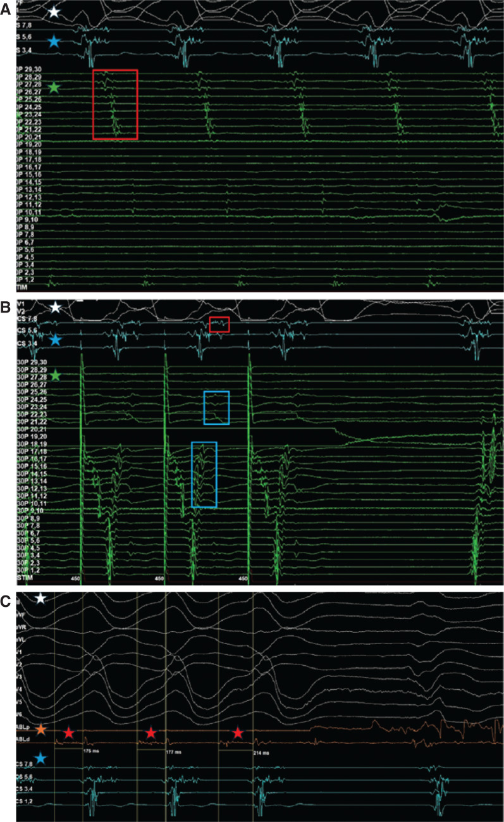Select channel '30P 6,7' in panel B
Viewport: 504px width, 822px height.
coord(28,533)
